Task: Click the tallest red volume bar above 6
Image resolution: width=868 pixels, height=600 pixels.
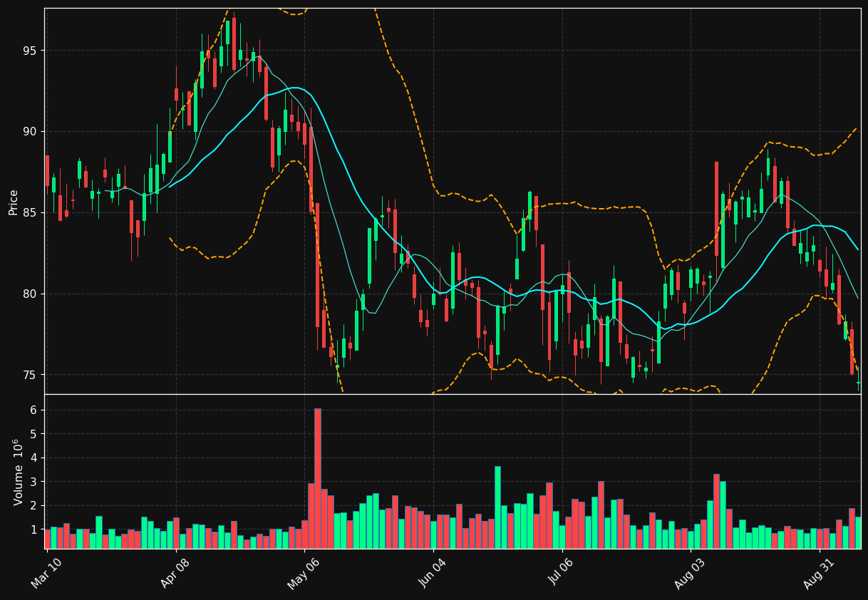Action: click(318, 478)
